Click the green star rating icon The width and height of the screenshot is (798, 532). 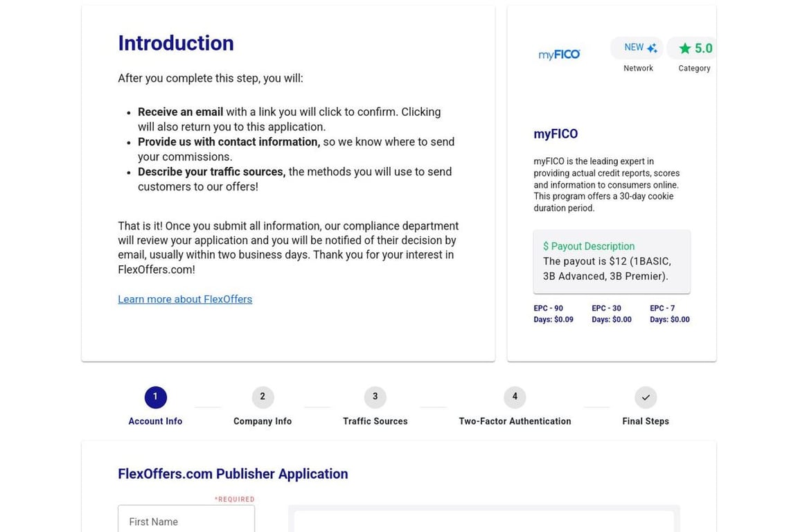tap(685, 48)
